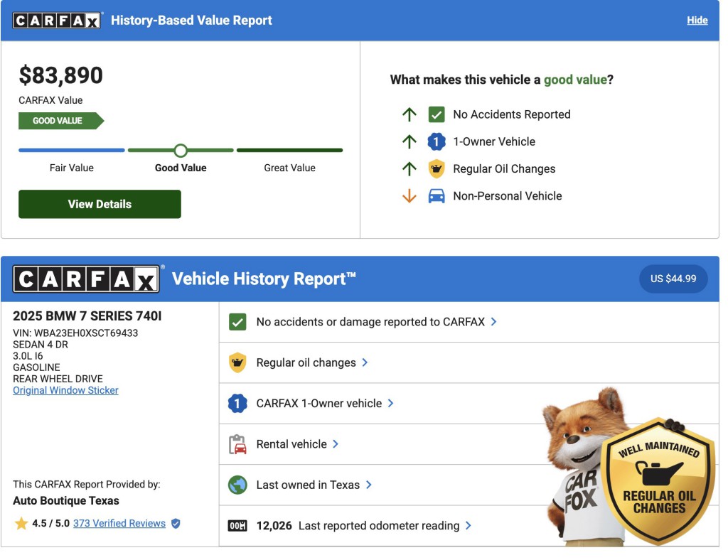
Task: Click the 'Rental vehicle' row text
Action: point(291,444)
